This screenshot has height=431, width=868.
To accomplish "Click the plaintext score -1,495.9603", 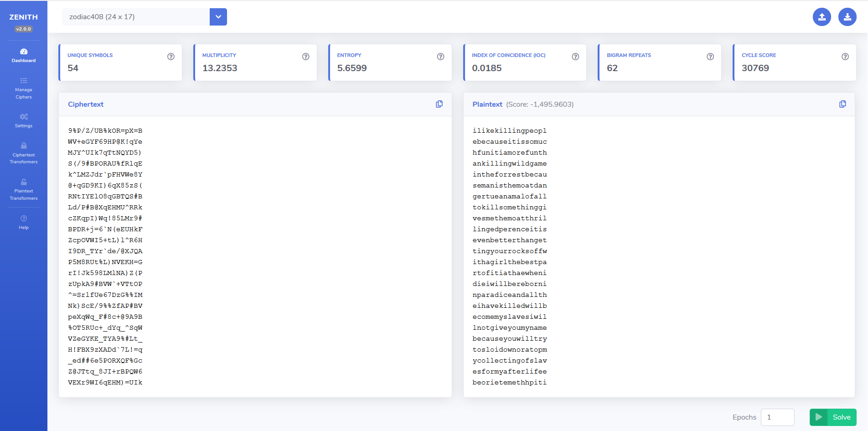I will click(540, 104).
